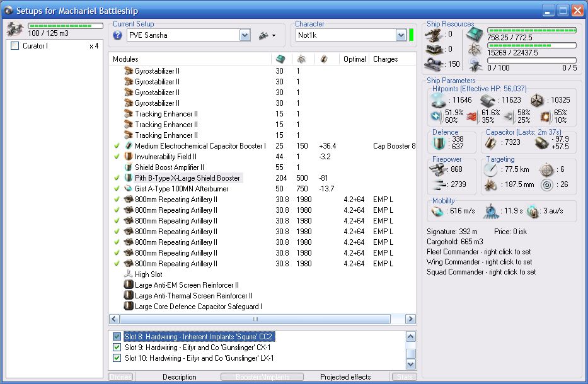
Task: Click the blue help question mark icon
Action: point(117,35)
